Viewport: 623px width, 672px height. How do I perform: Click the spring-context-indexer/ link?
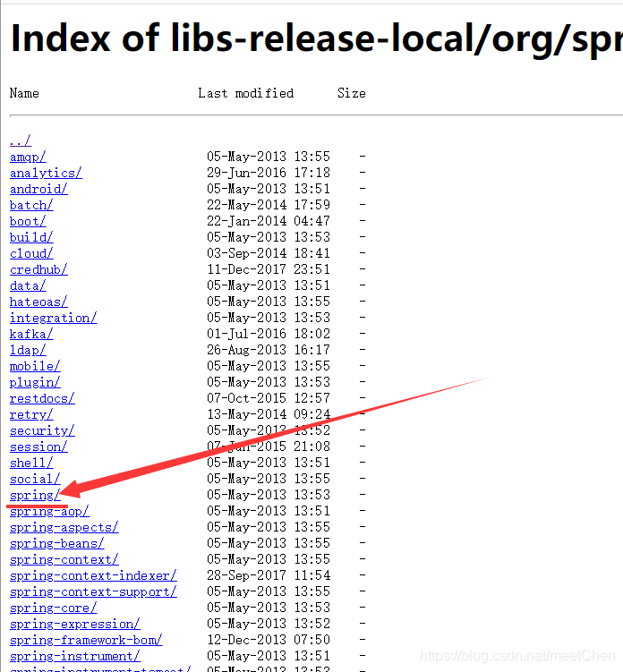pyautogui.click(x=93, y=575)
